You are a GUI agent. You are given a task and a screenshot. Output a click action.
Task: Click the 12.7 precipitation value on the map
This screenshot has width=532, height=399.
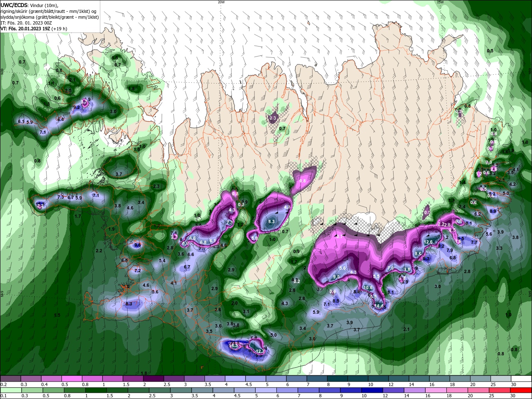click(261, 351)
